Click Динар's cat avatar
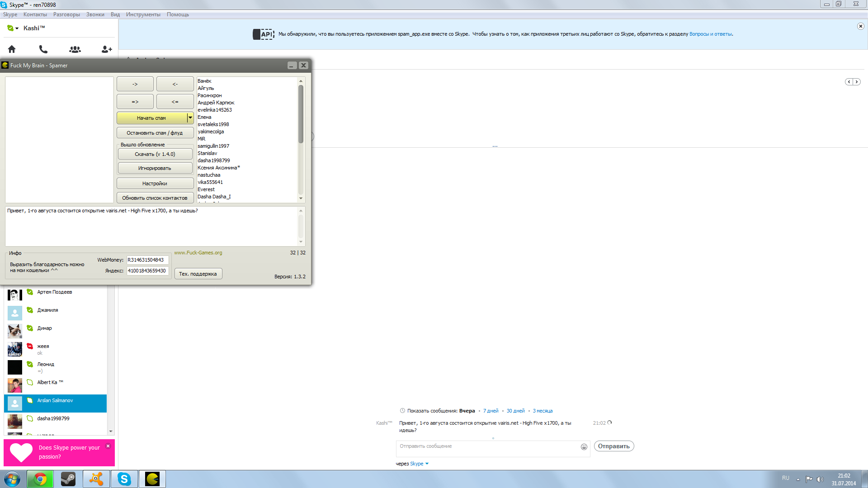 (15, 331)
